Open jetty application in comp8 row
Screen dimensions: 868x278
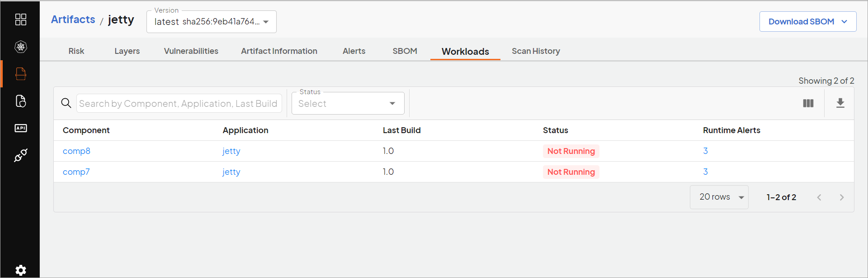(231, 151)
